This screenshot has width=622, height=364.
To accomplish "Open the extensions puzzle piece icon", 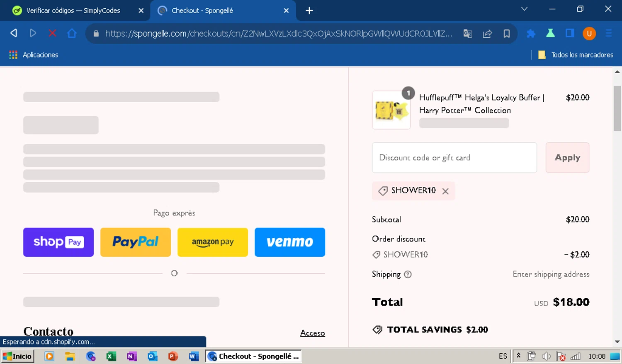I will tap(531, 34).
